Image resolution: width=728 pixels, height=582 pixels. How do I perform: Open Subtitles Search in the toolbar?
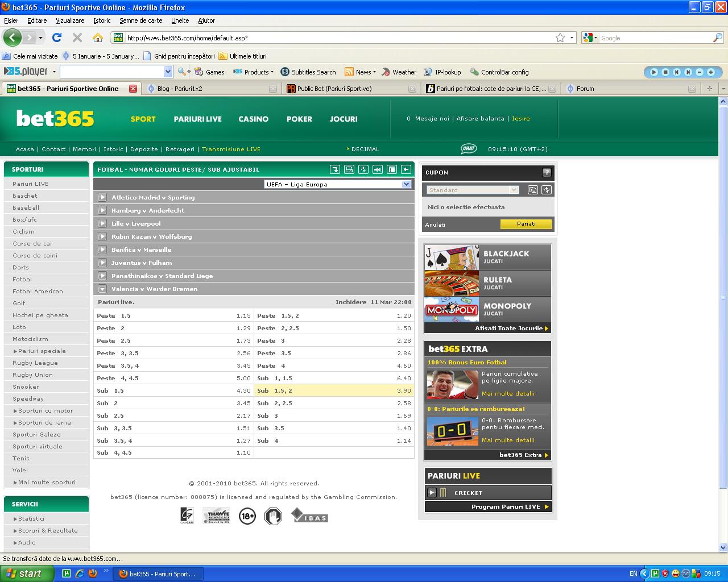308,72
